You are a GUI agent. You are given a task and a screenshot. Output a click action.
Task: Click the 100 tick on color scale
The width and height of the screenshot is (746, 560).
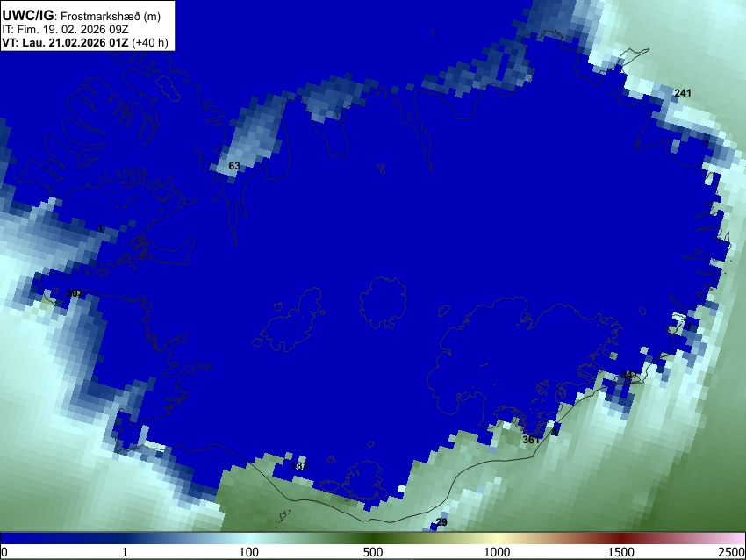249,552
